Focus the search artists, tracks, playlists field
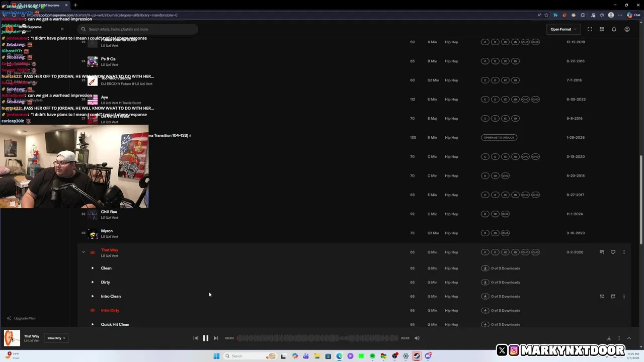This screenshot has width=644, height=362. pos(138,29)
